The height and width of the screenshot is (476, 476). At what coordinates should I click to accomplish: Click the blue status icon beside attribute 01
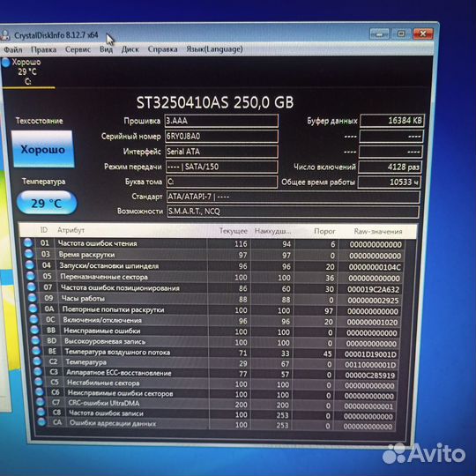28,242
